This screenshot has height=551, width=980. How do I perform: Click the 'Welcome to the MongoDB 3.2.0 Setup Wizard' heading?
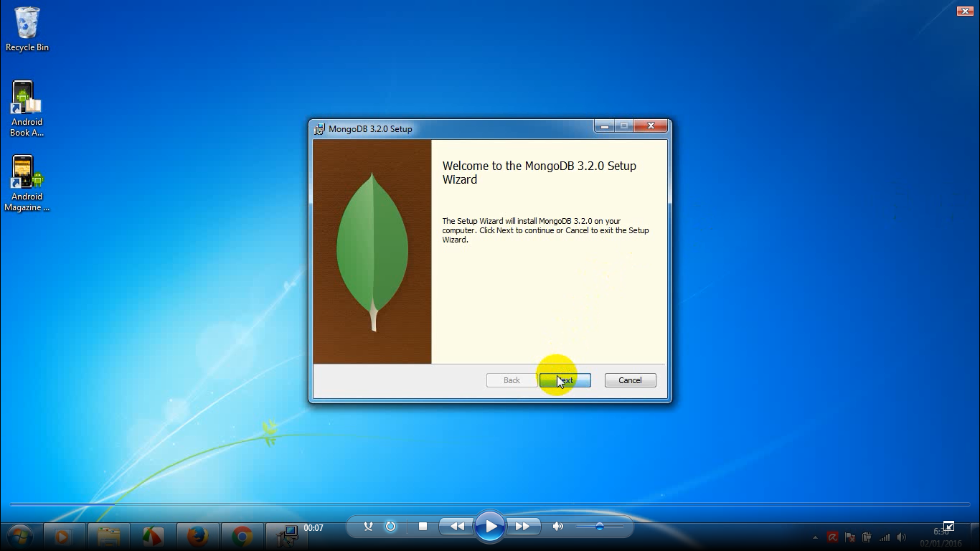540,173
